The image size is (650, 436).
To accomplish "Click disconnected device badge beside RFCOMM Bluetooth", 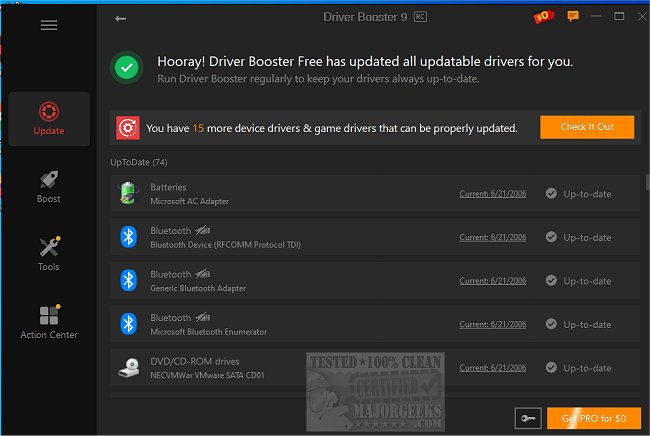I will tap(203, 230).
